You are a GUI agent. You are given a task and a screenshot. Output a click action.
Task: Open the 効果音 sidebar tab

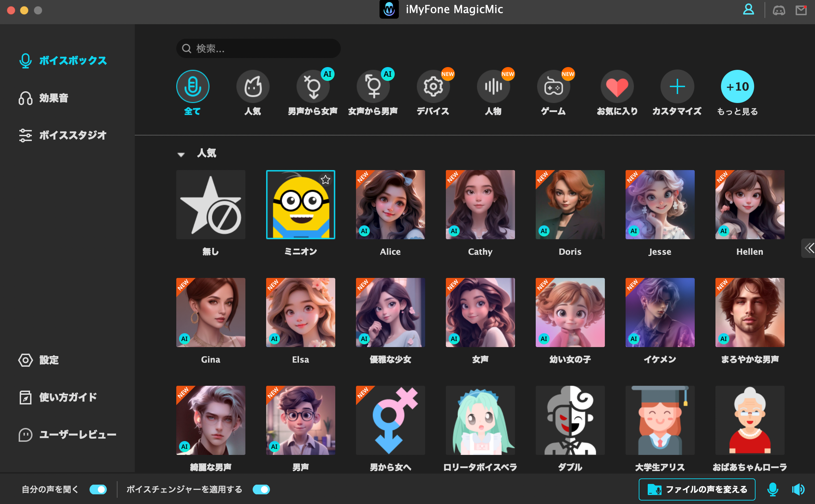coord(44,98)
